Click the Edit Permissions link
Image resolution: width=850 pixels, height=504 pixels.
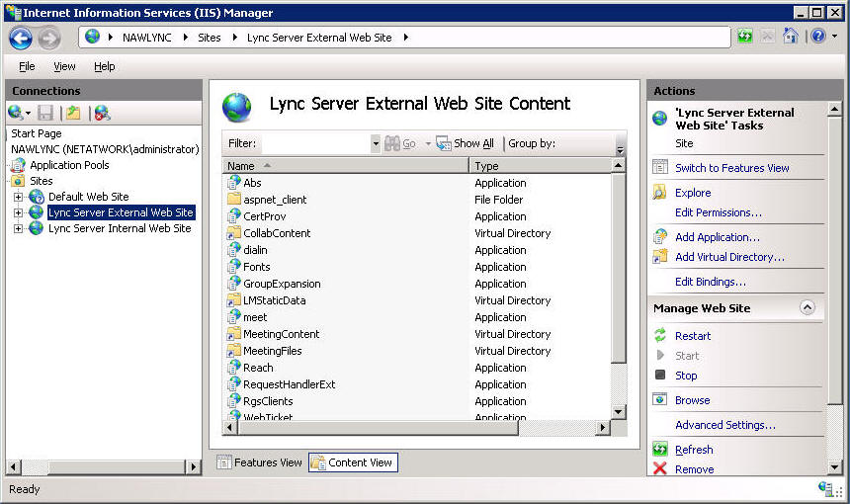tap(719, 212)
